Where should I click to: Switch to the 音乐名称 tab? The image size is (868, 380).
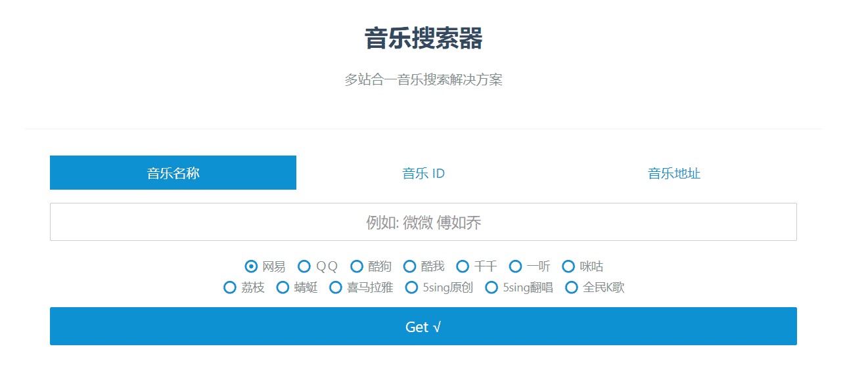click(x=173, y=173)
